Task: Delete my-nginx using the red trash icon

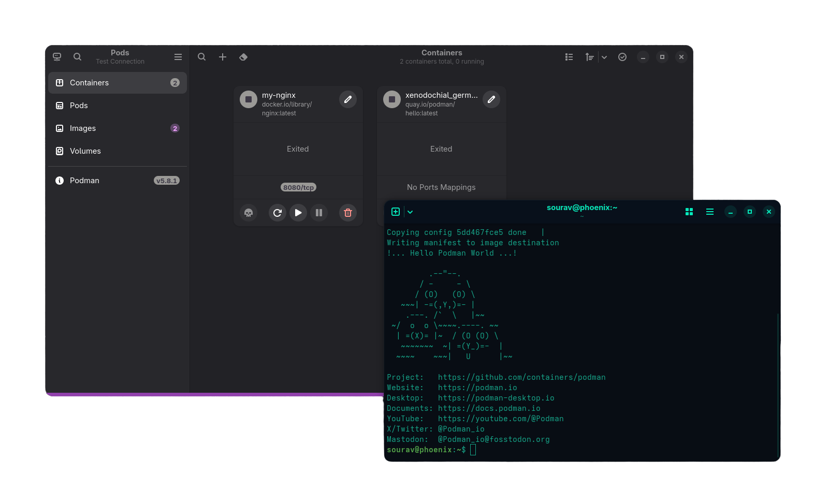Action: (x=348, y=213)
